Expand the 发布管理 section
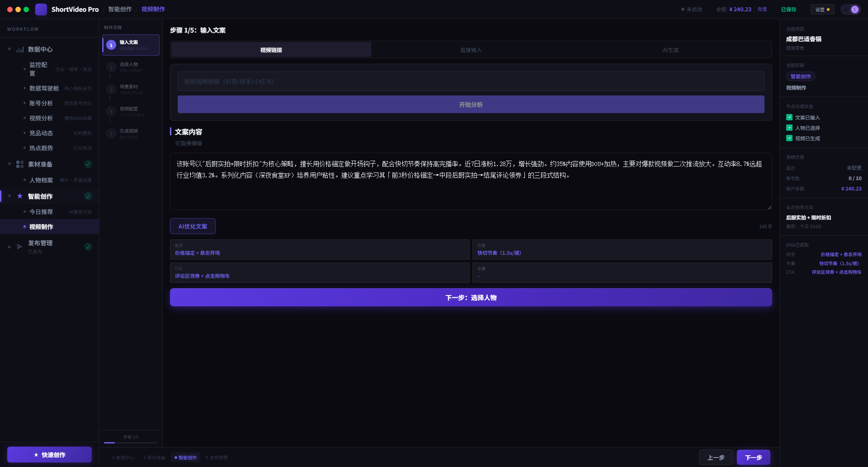Screen dimensions: 868x467 [9, 247]
